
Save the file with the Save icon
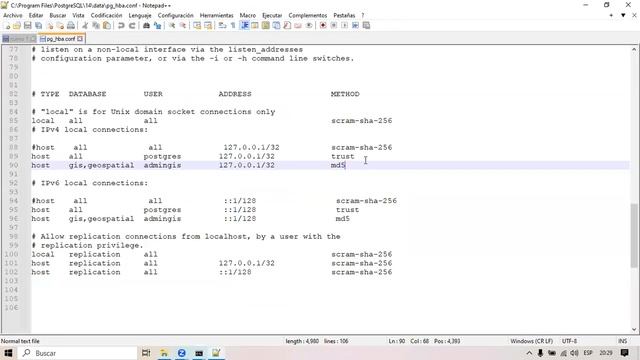27,26
